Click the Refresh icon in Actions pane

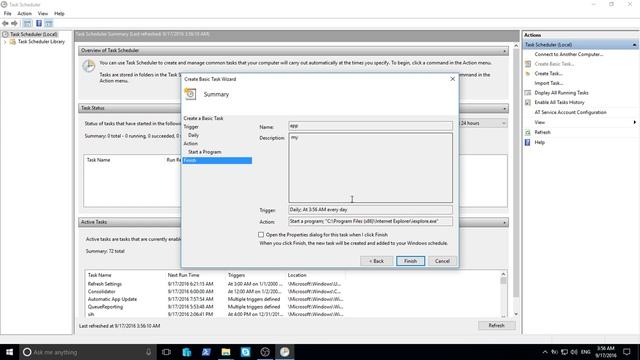click(528, 133)
